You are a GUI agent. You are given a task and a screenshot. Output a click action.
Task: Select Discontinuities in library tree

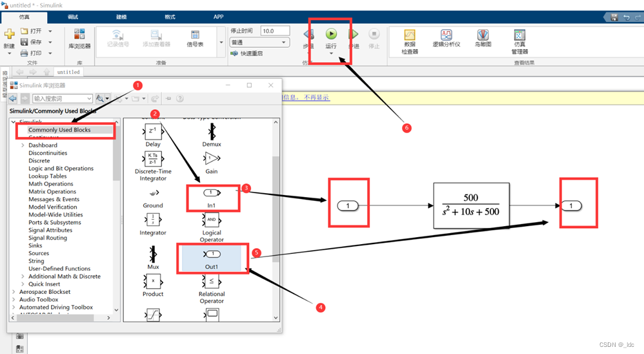click(x=48, y=153)
